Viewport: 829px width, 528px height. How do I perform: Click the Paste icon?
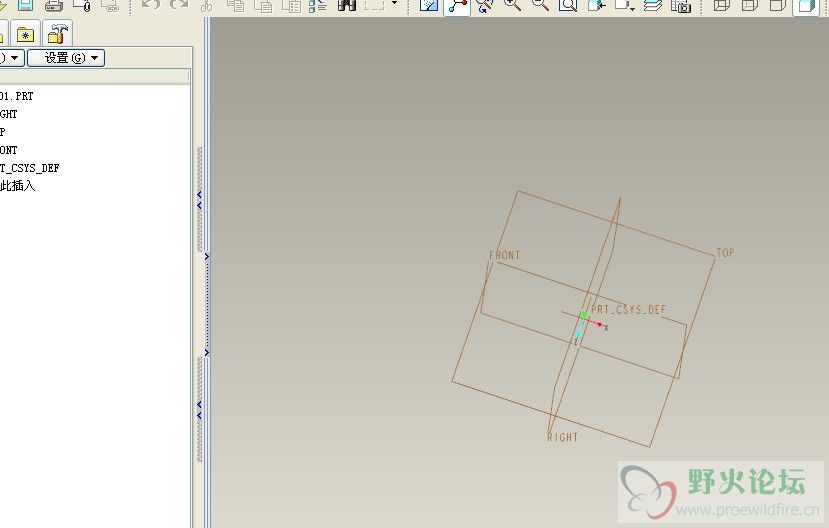(263, 5)
